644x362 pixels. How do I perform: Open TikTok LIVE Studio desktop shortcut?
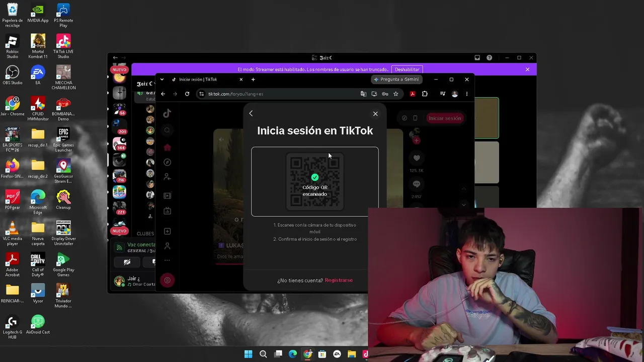tap(63, 46)
